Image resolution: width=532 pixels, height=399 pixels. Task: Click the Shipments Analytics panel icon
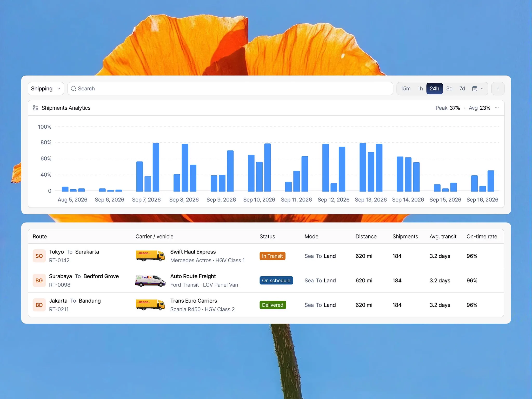click(36, 108)
